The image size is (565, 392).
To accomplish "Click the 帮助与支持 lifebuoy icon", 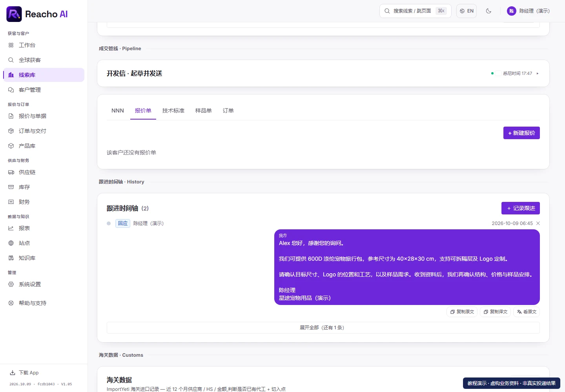I will [11, 303].
